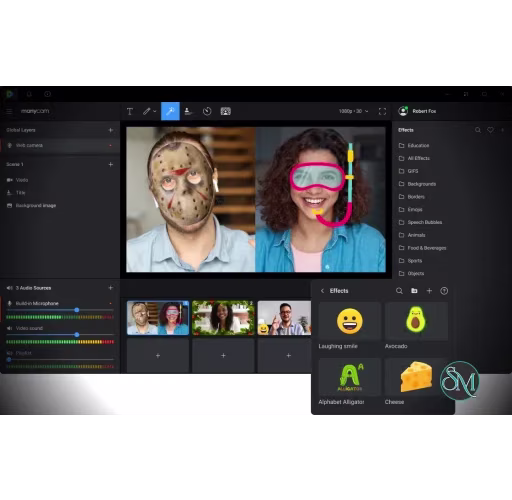This screenshot has height=500, width=512.
Task: Search effects in the Effects popup
Action: tap(399, 291)
